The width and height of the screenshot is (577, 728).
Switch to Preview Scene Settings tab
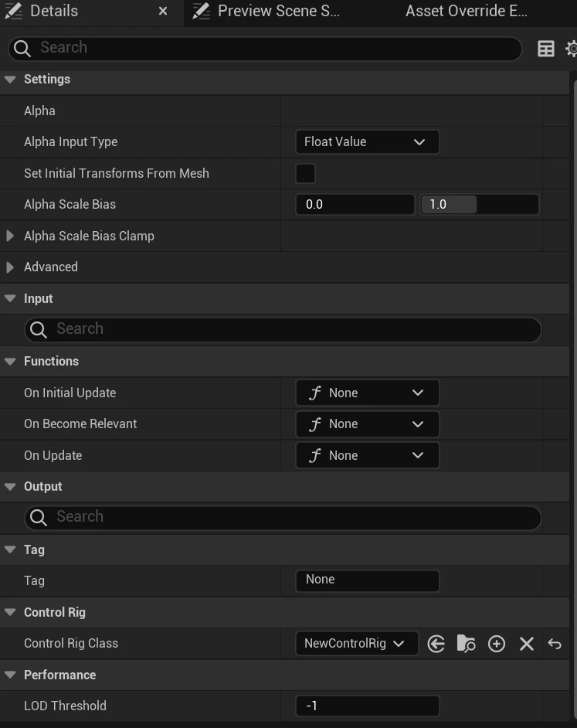point(279,11)
